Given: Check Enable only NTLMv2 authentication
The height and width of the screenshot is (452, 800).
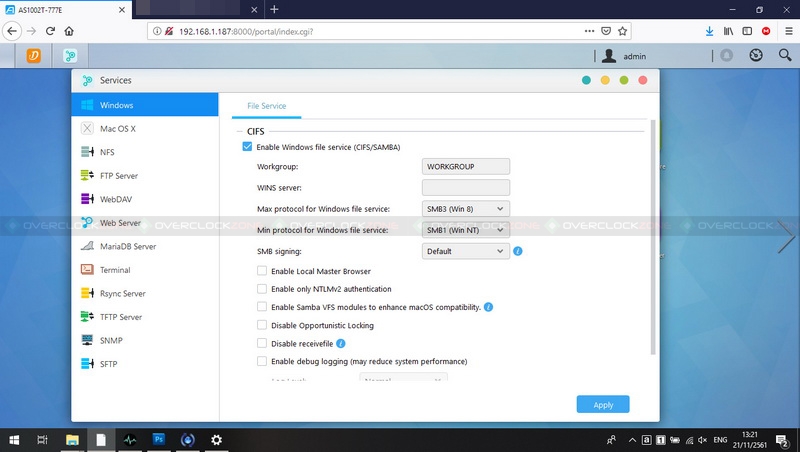Looking at the screenshot, I should click(262, 289).
